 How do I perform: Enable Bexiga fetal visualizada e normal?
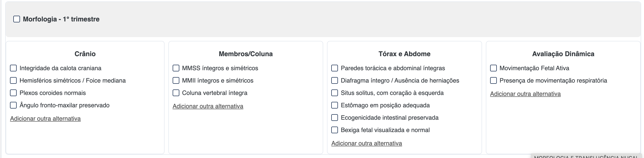335,130
